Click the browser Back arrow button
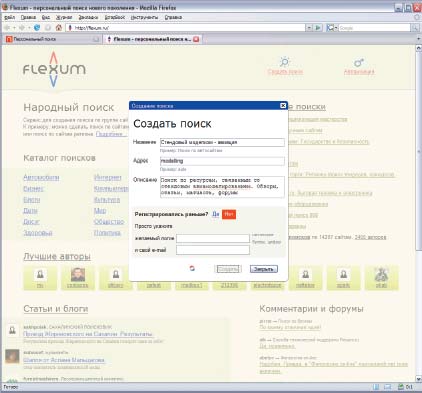422x393 pixels. coord(7,28)
